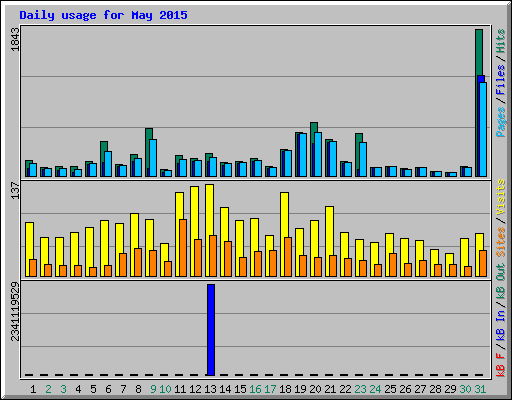Image resolution: width=512 pixels, height=400 pixels.
Task: Click the Pages legend label
Action: [501, 122]
